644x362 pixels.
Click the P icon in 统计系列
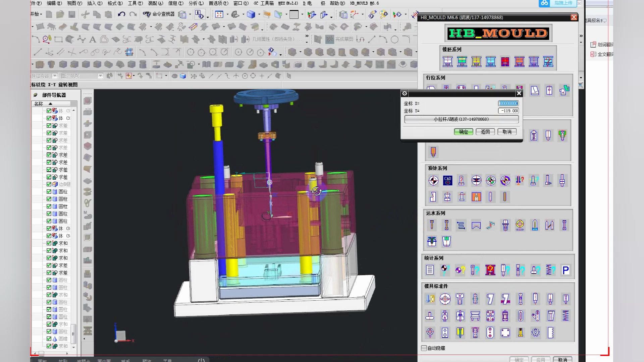566,270
